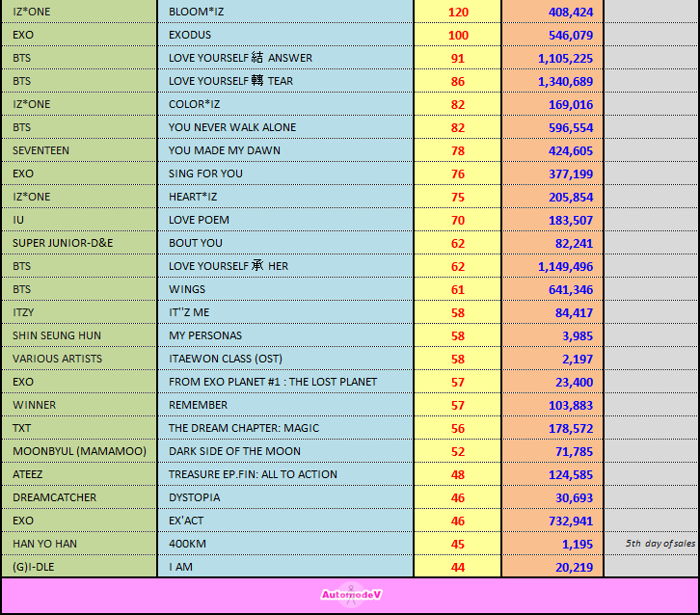Select the DREAMCATCHER artist cell
The height and width of the screenshot is (615, 700).
79,497
